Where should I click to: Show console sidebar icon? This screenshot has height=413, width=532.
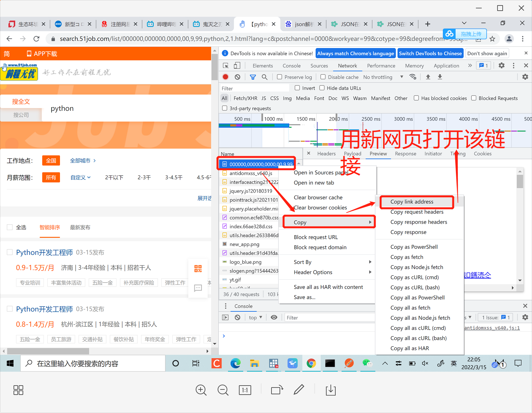click(225, 317)
